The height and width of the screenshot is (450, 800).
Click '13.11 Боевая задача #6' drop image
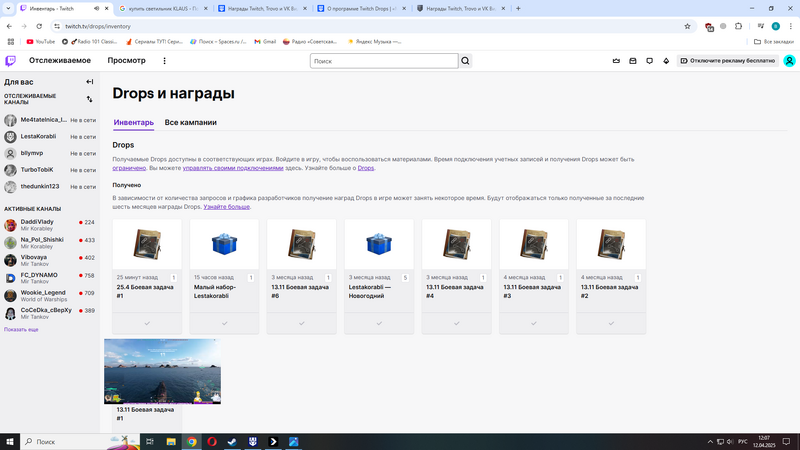coord(302,244)
